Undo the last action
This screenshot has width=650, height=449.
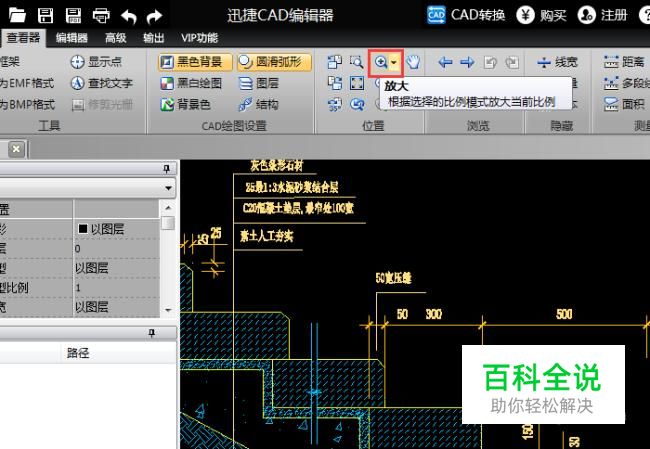point(129,17)
